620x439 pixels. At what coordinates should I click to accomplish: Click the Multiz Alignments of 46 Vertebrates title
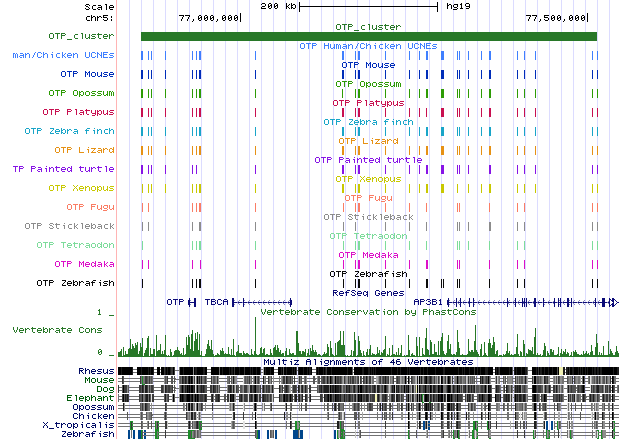pos(367,361)
